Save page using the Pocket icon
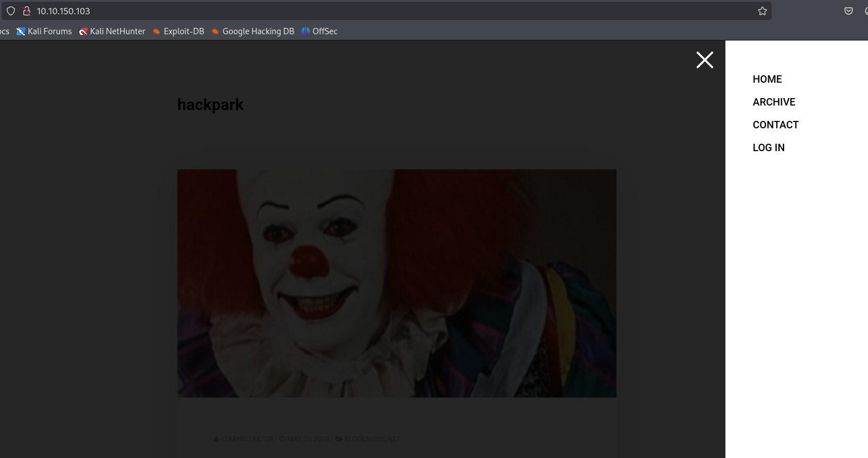868x458 pixels. click(x=849, y=11)
